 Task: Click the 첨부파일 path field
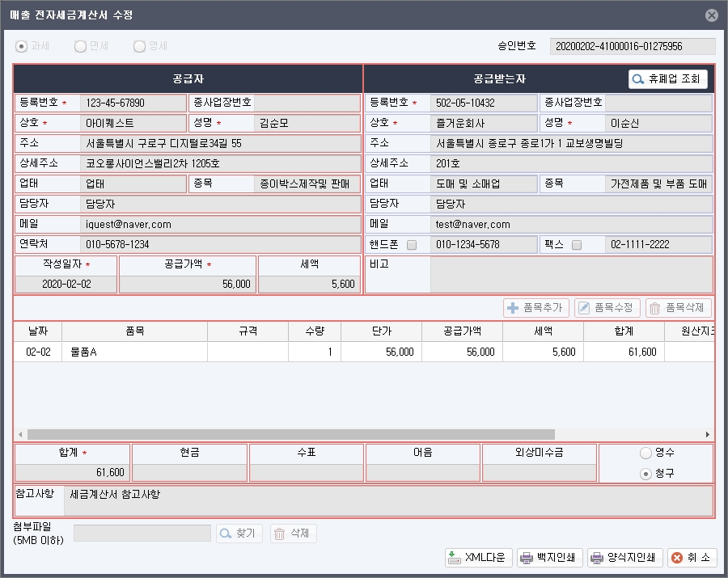coord(142,534)
